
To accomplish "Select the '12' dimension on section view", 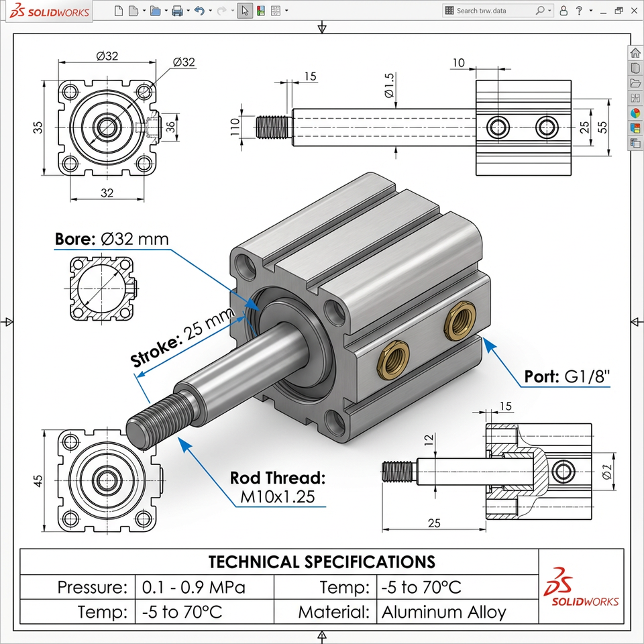I will point(429,440).
